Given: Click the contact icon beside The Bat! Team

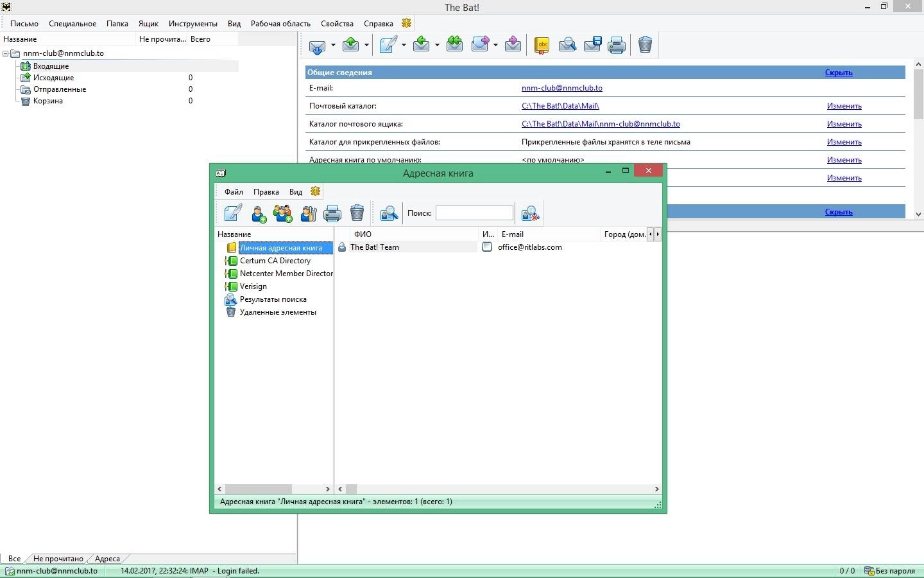Looking at the screenshot, I should 342,247.
